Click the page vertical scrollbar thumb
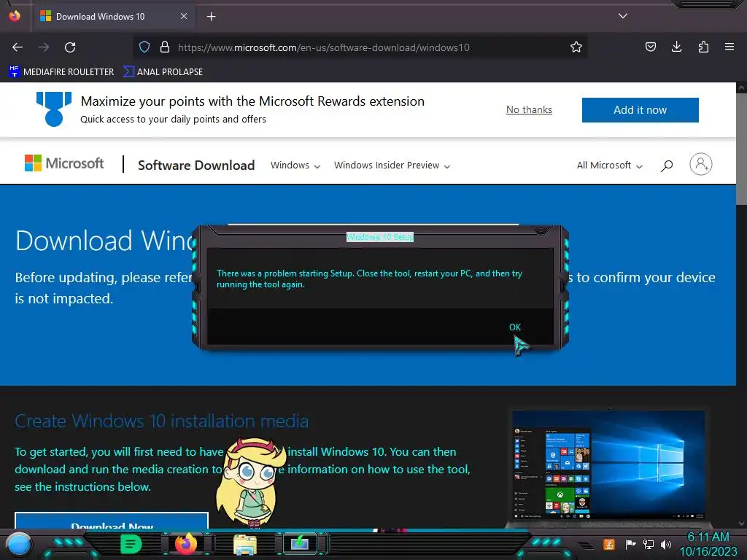This screenshot has height=560, width=747. (x=741, y=150)
